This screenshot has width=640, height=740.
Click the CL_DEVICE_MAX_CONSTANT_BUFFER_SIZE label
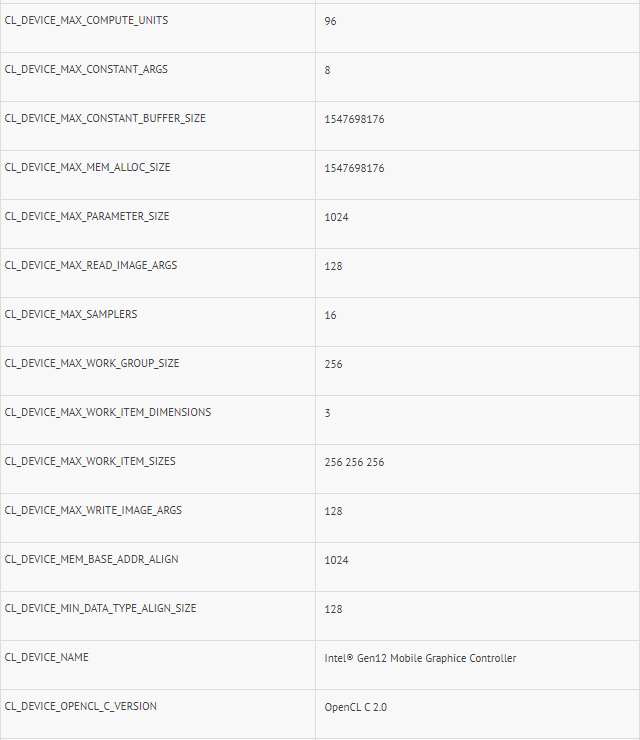[105, 118]
